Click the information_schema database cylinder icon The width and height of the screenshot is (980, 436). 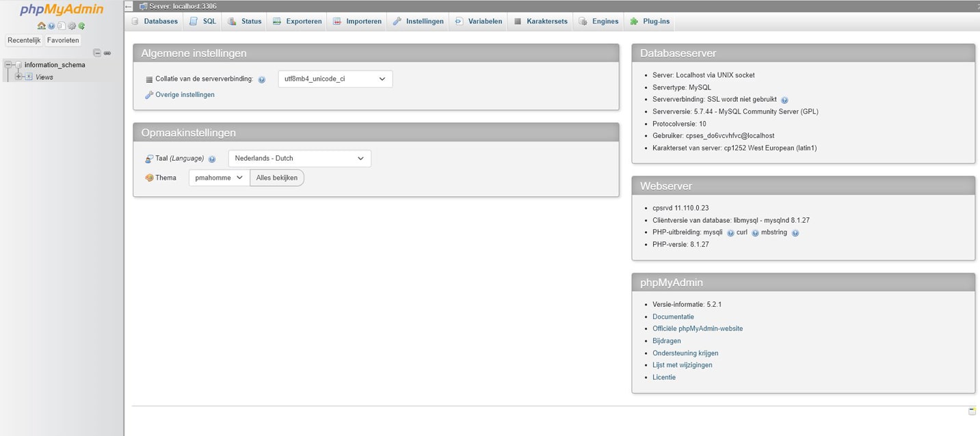point(18,65)
